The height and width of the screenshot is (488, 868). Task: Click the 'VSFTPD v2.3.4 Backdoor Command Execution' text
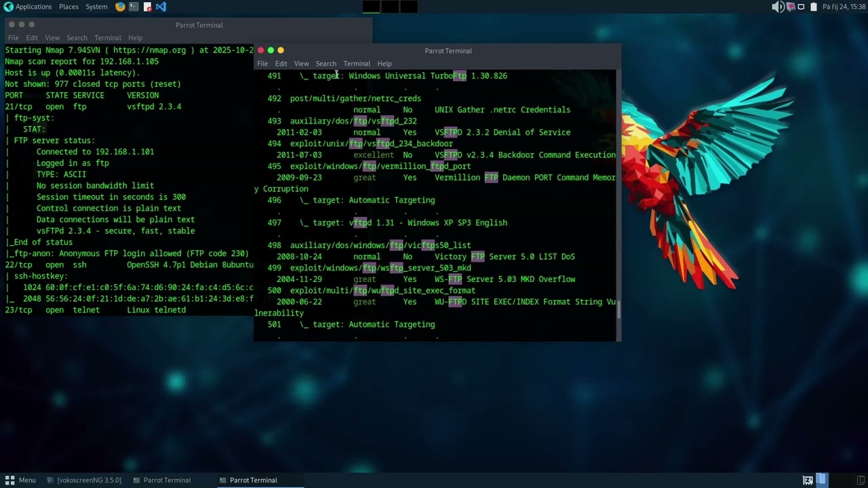click(x=525, y=155)
